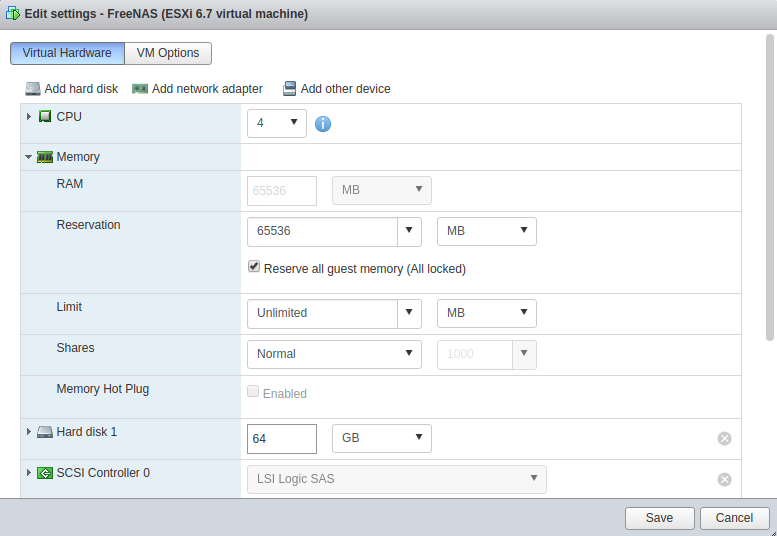
Task: Open the CPU count dropdown
Action: tap(277, 123)
